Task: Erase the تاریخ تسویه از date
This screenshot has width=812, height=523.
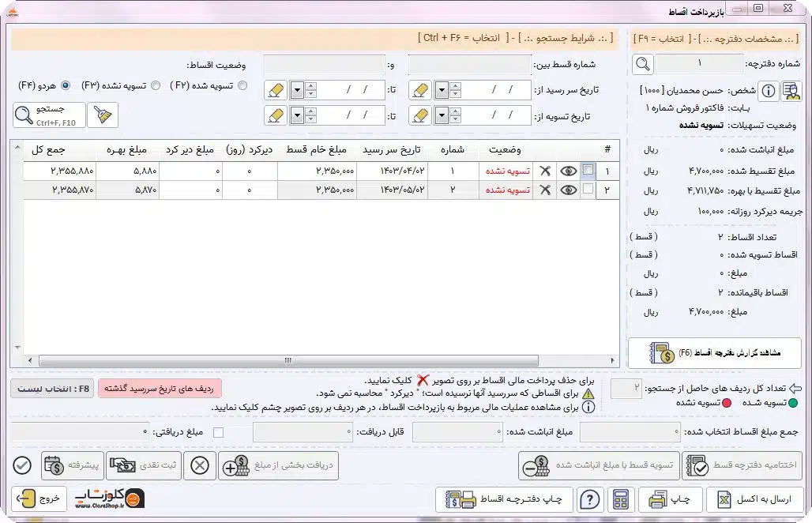Action: pos(420,115)
